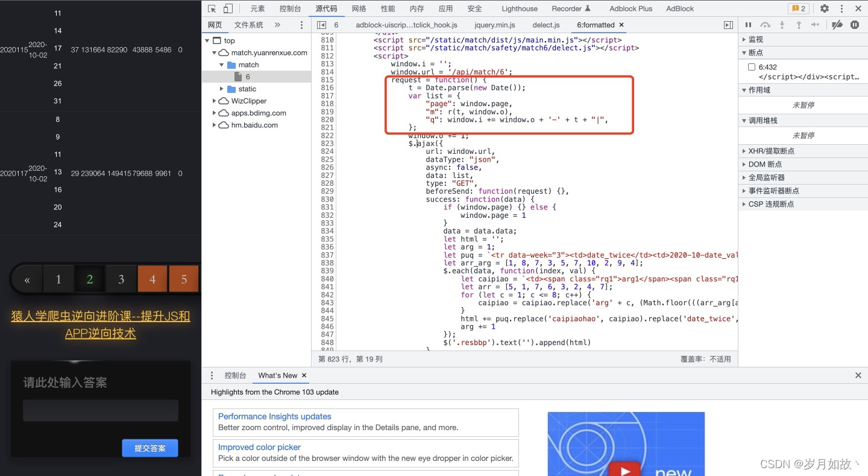Open DevTools settings gear

(x=825, y=8)
